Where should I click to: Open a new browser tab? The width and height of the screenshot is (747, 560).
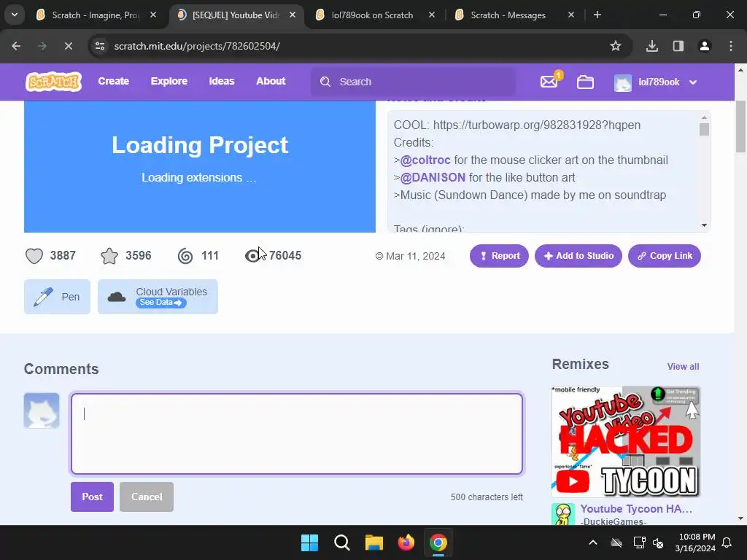pos(597,15)
